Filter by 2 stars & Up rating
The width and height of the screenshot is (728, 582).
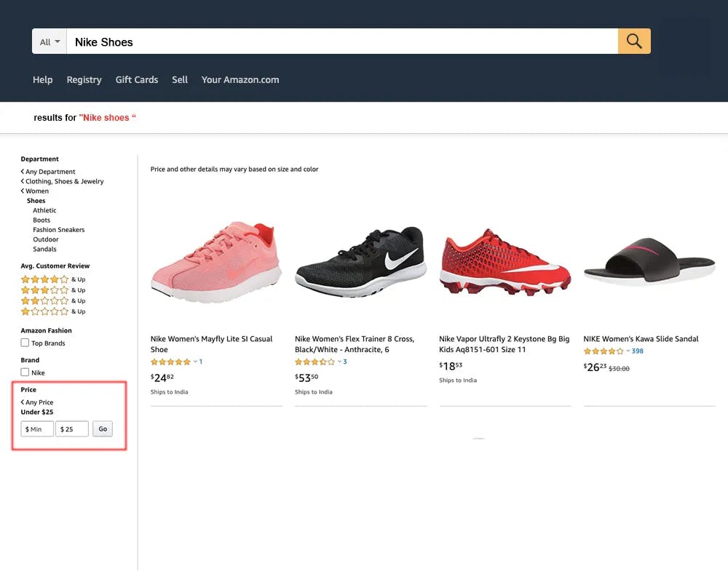point(53,300)
